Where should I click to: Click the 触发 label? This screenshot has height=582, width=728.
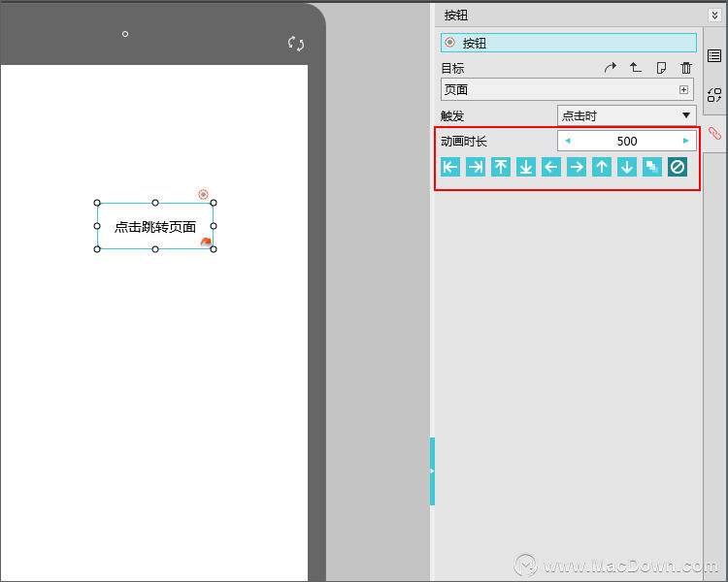click(x=452, y=116)
